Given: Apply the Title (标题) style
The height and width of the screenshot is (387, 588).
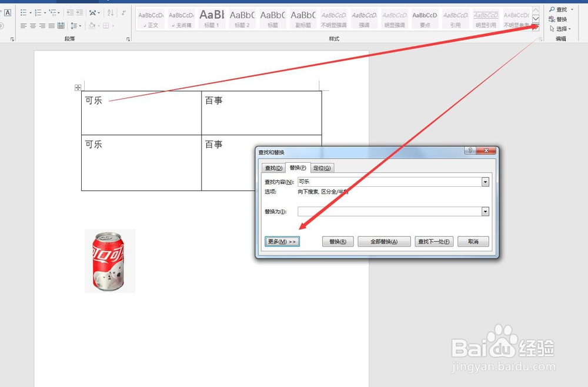Looking at the screenshot, I should (x=273, y=19).
